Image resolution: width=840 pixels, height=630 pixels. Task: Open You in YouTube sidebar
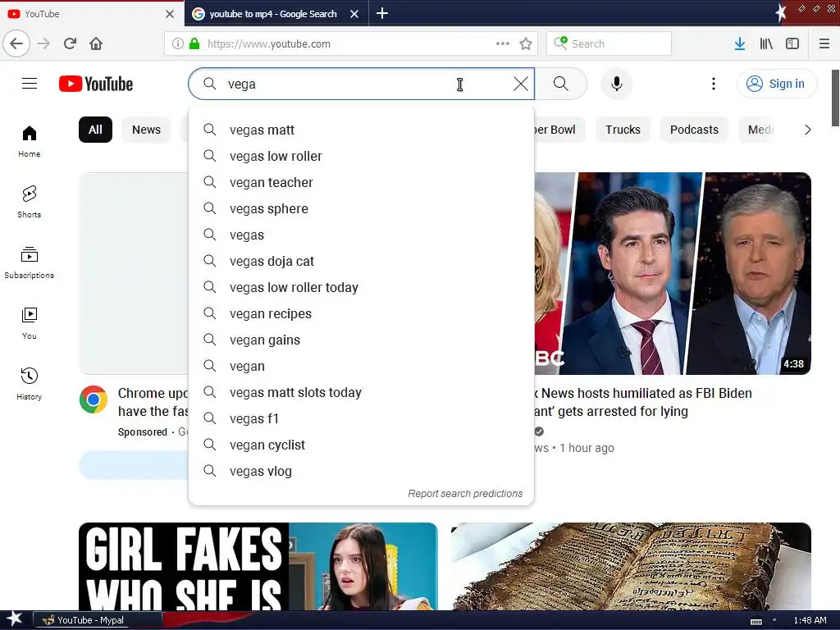coord(30,323)
